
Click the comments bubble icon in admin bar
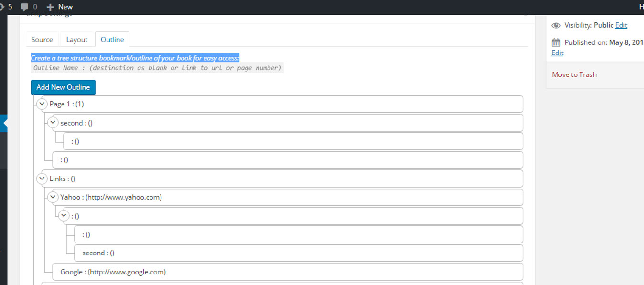(25, 7)
